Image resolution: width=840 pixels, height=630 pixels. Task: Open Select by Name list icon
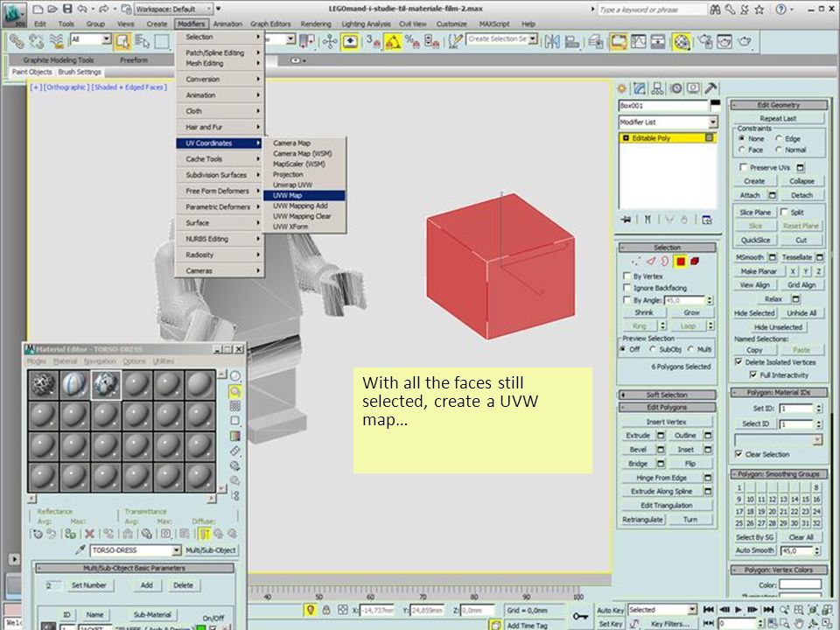click(143, 41)
